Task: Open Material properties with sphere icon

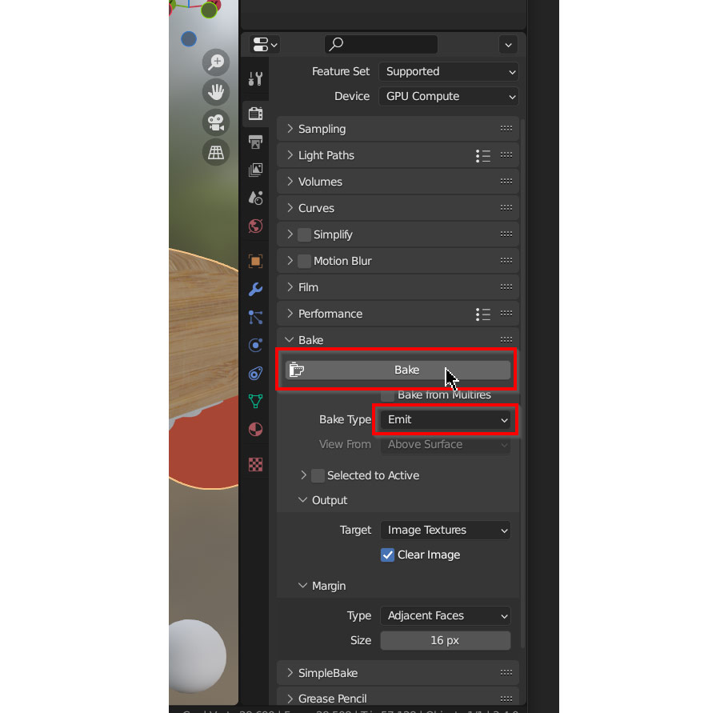Action: [x=255, y=429]
